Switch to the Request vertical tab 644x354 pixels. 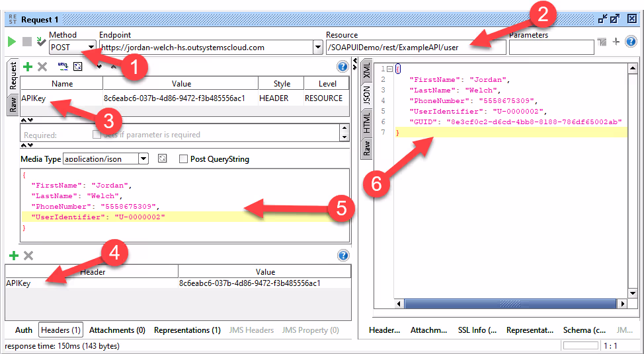click(x=13, y=76)
